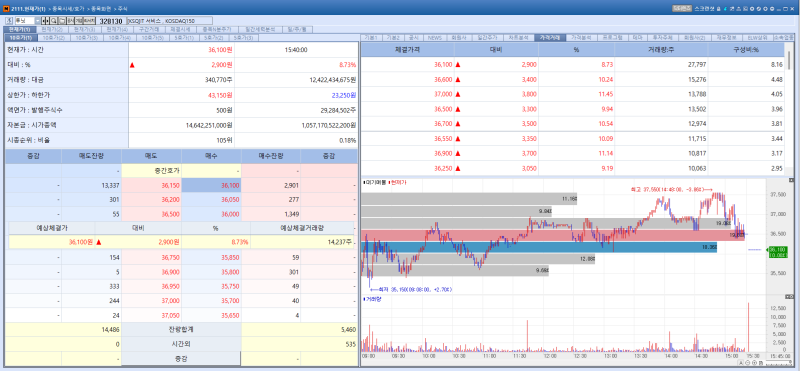Click bid price 36,100 highlighted cell
Screen dimensions: 800x371
pos(211,185)
